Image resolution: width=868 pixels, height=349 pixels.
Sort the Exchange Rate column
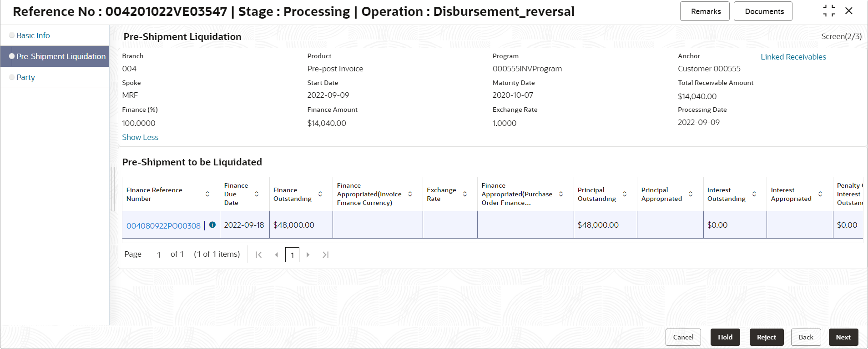(465, 194)
